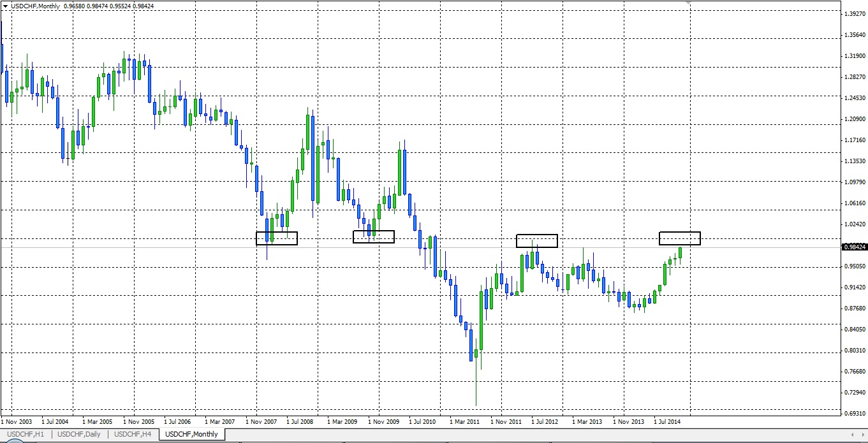
Task: Click the current price label 0.98424
Action: coord(853,247)
